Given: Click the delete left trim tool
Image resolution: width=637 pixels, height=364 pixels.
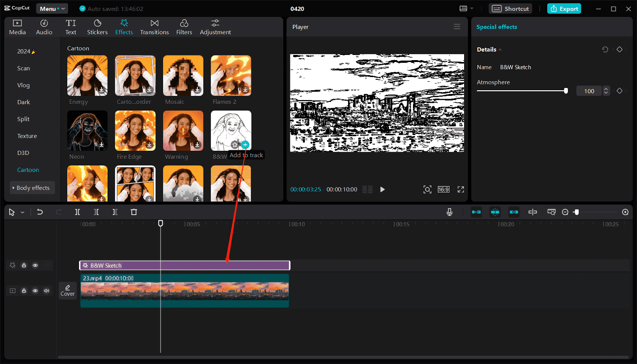Looking at the screenshot, I should pyautogui.click(x=96, y=212).
